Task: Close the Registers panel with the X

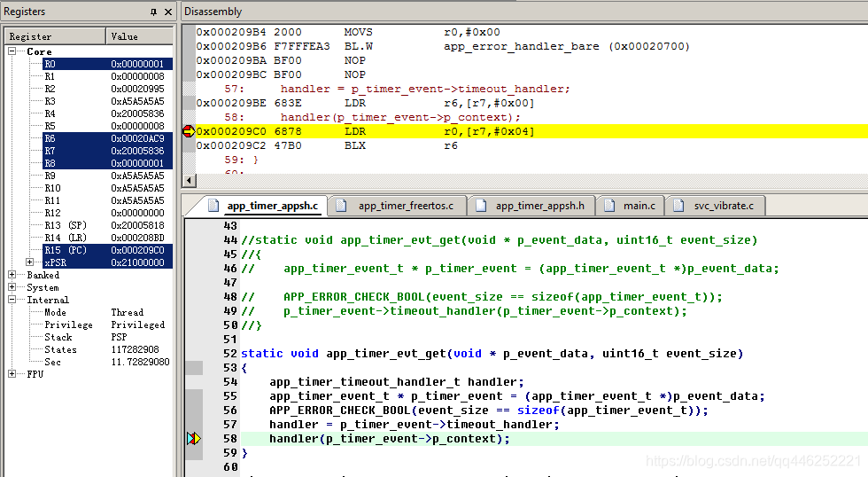Action: [168, 12]
